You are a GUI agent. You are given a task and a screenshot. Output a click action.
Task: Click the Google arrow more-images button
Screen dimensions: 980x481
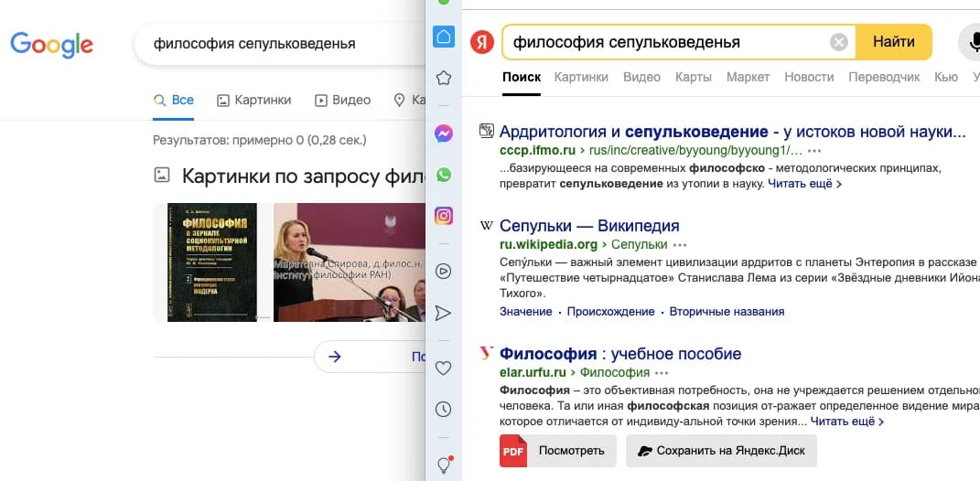pyautogui.click(x=334, y=357)
